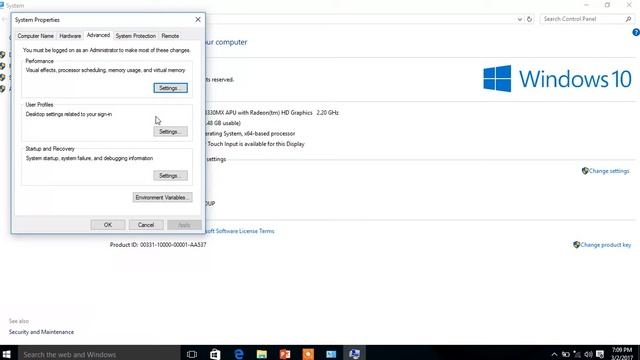Click the shield icon beside Change settings

click(585, 171)
